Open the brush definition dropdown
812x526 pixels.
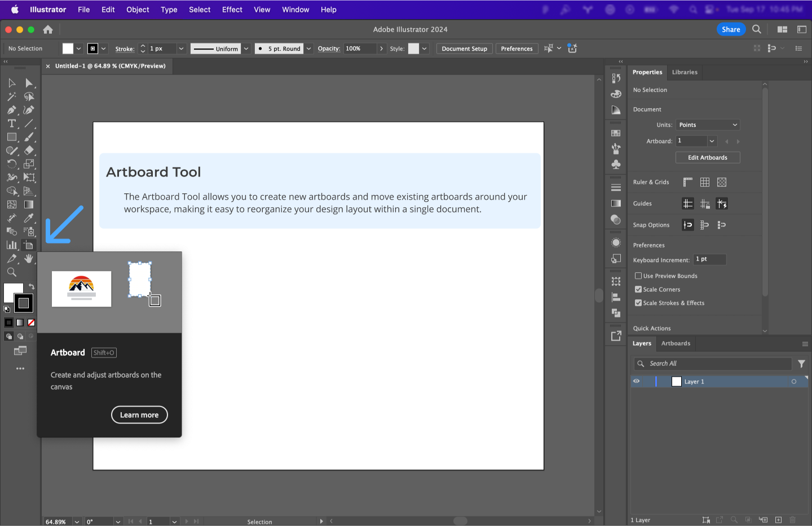[308, 48]
